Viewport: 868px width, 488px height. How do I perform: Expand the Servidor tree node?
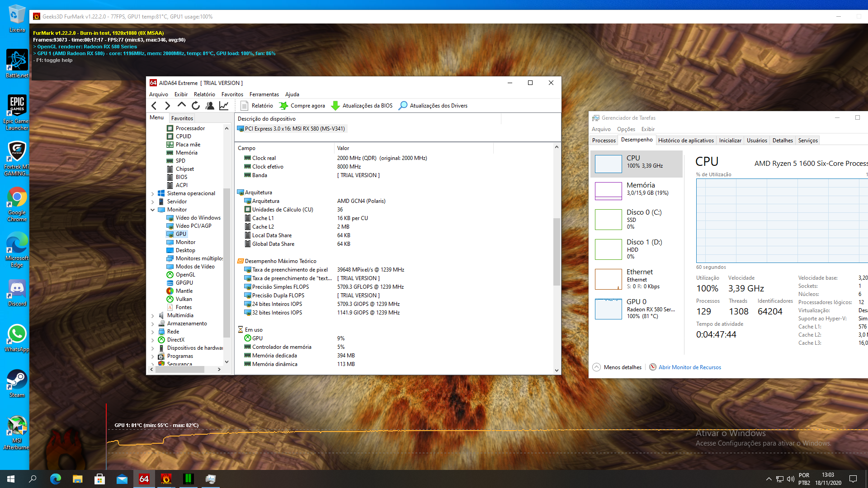tap(152, 202)
